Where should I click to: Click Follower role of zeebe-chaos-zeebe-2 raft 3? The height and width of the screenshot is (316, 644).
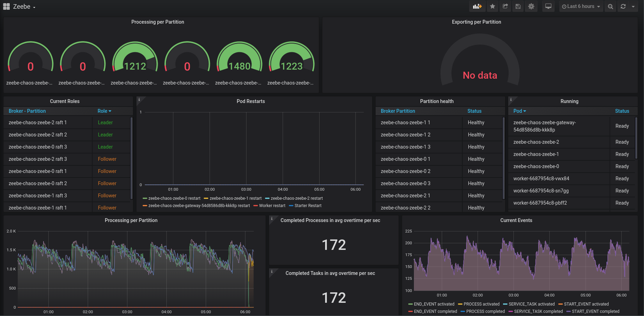[x=107, y=159]
